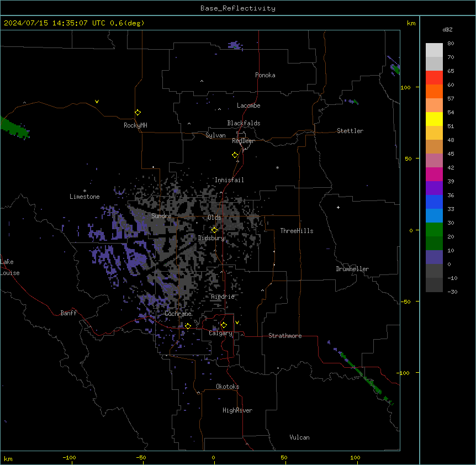Click the yellow diamond marker below RedDeer
The width and height of the screenshot is (476, 465).
(x=235, y=155)
